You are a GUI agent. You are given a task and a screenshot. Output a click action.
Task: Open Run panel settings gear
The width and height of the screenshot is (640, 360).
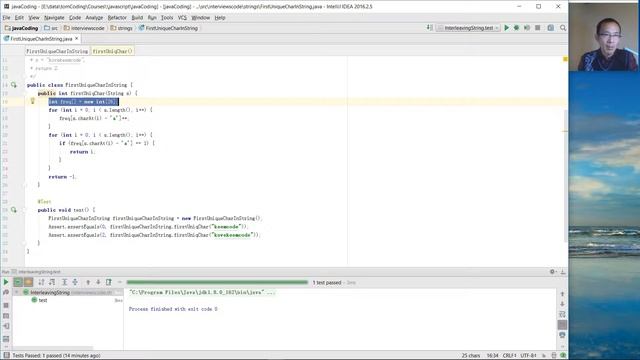pos(552,271)
